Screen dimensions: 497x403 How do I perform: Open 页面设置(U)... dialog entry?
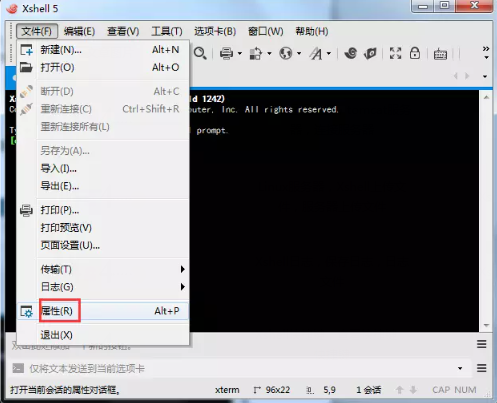click(x=103, y=245)
